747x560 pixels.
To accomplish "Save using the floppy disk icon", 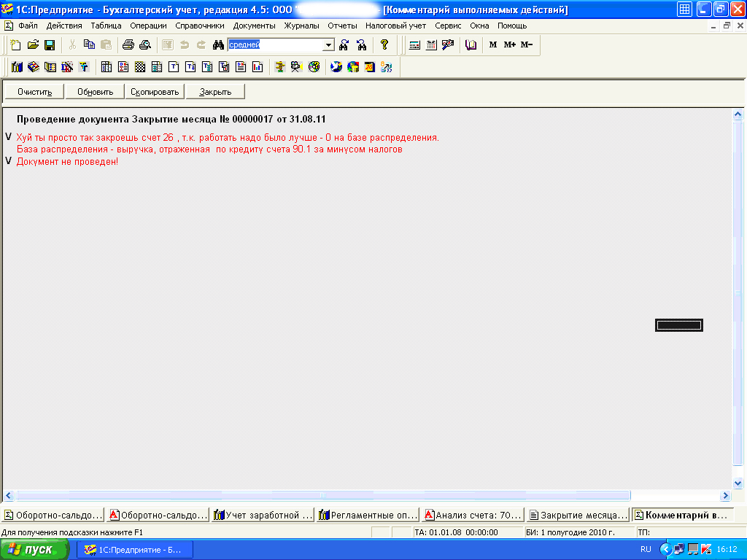I will (x=50, y=44).
